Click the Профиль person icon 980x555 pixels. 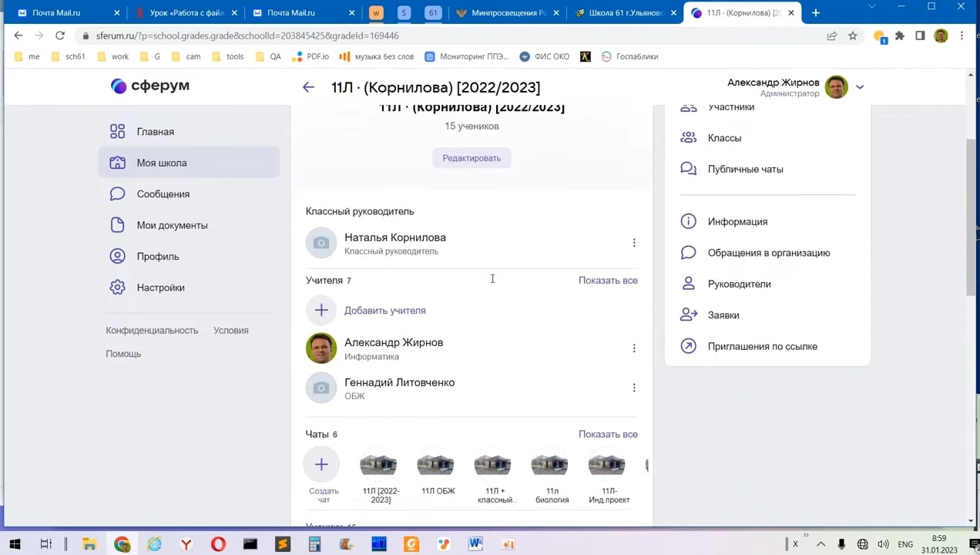click(x=117, y=257)
